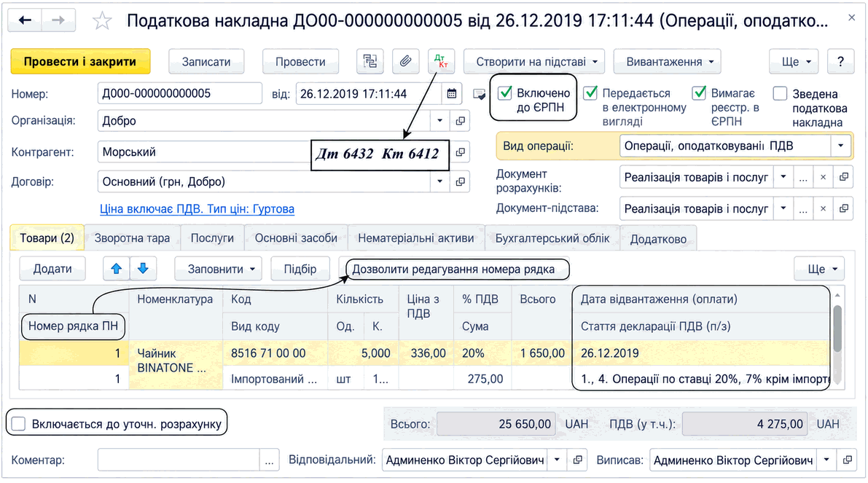
Task: Open the Виписав person record icon
Action: pyautogui.click(x=847, y=460)
